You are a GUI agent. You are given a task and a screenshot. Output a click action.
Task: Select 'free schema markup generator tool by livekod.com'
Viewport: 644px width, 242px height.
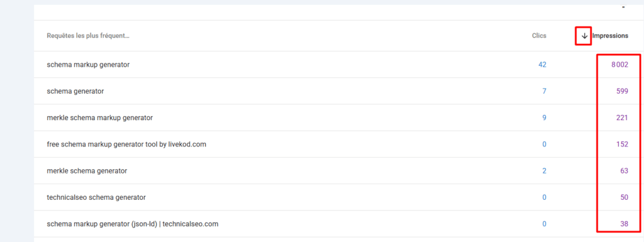click(x=126, y=145)
